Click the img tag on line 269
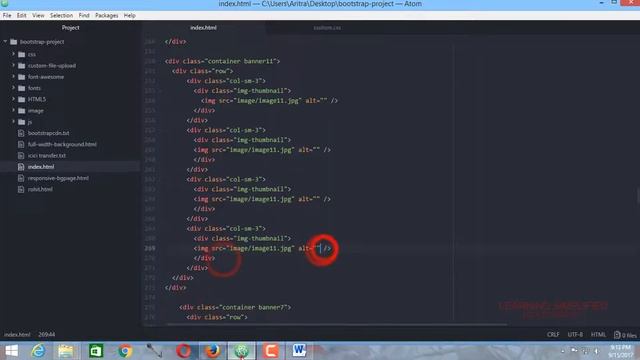 click(262, 248)
